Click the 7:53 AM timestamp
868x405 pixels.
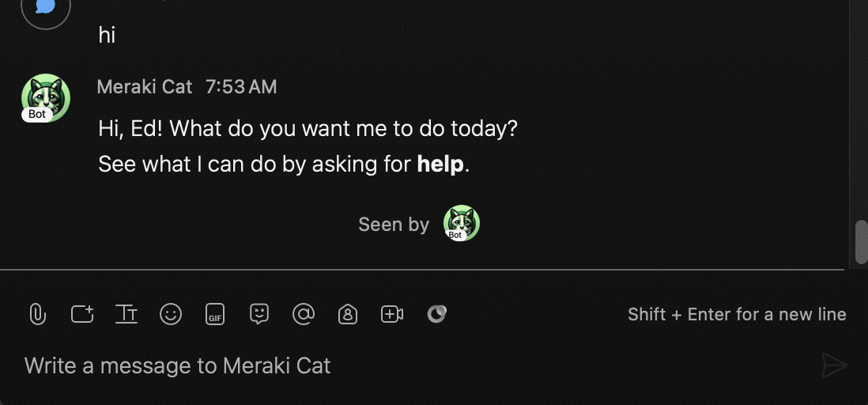[241, 87]
